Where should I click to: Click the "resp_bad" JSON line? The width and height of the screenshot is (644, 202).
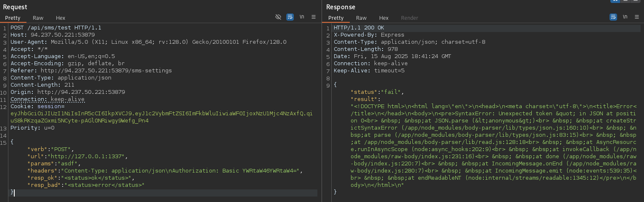pos(86,185)
